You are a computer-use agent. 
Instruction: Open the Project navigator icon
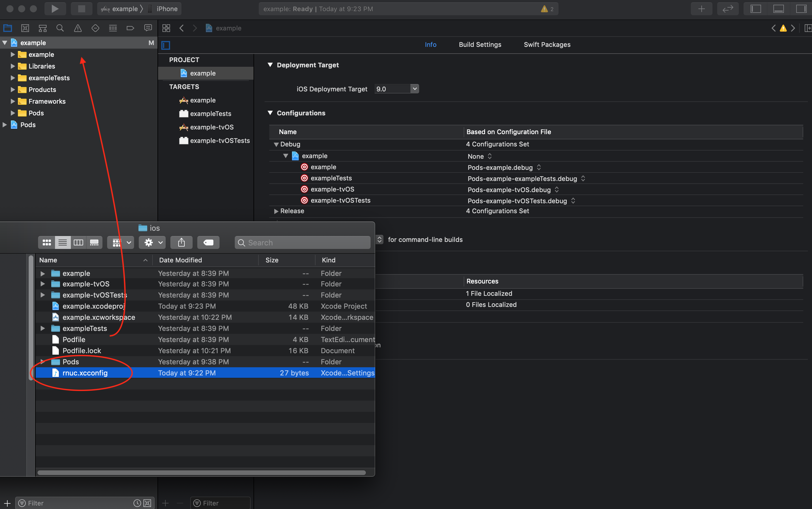[7, 28]
